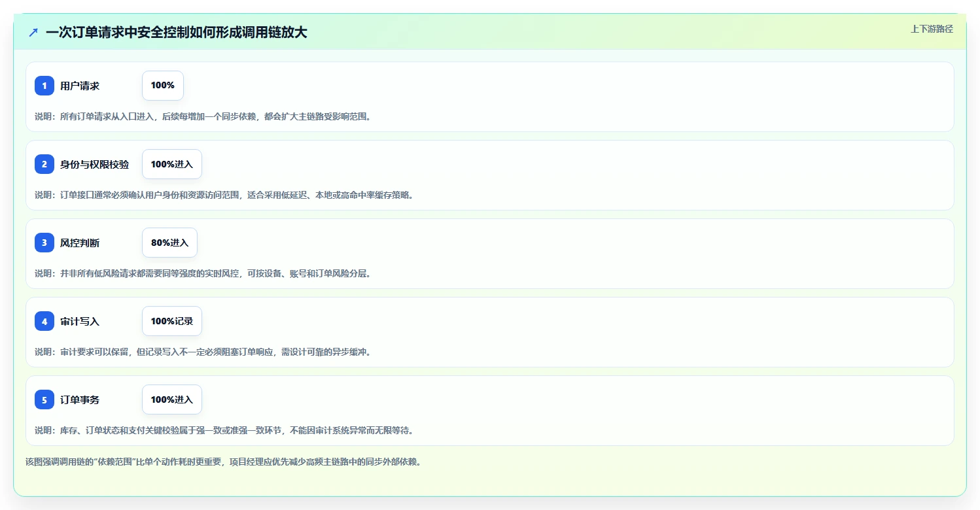Click the 80%进入 pill
Screen dimensions: 980x510
[x=169, y=243]
